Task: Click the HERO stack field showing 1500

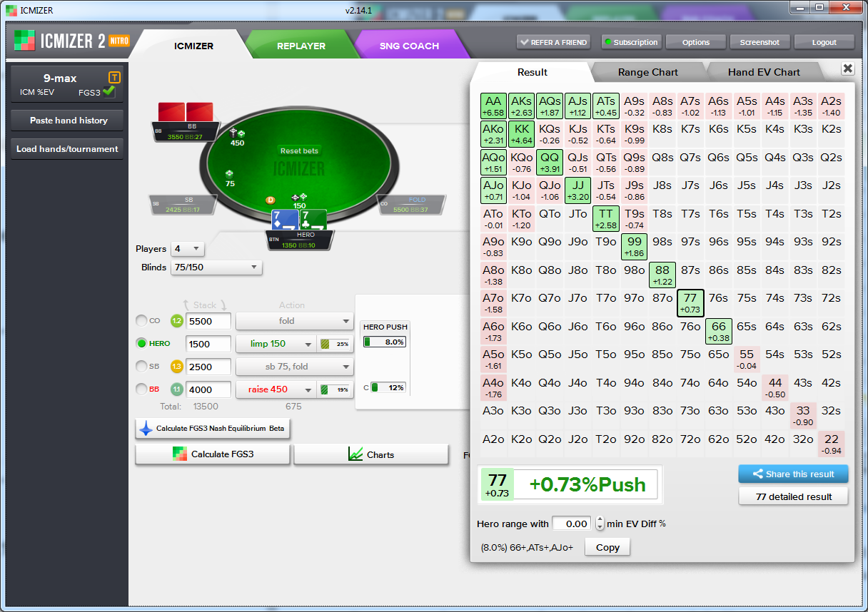Action: 208,344
